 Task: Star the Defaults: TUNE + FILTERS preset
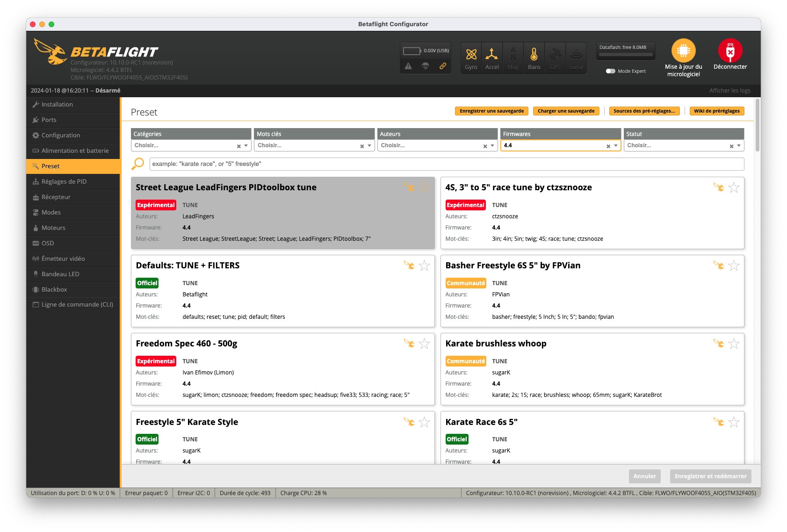424,266
